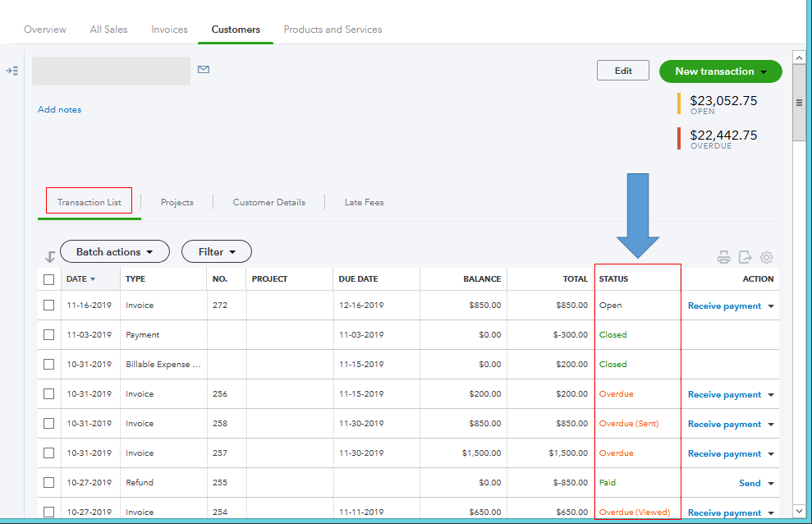The width and height of the screenshot is (812, 524).
Task: Click the Overdue (Viewed) status text
Action: [635, 512]
